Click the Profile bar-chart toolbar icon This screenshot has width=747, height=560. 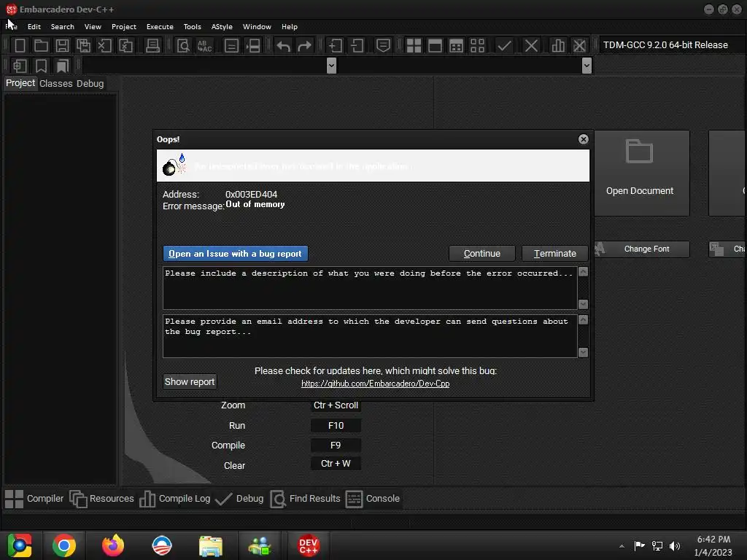click(x=558, y=46)
